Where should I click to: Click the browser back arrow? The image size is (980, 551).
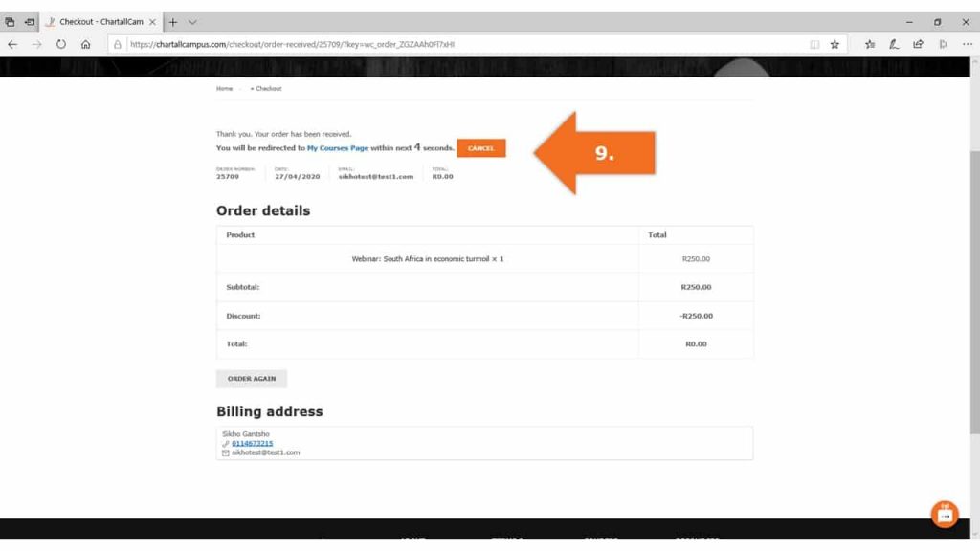(12, 44)
